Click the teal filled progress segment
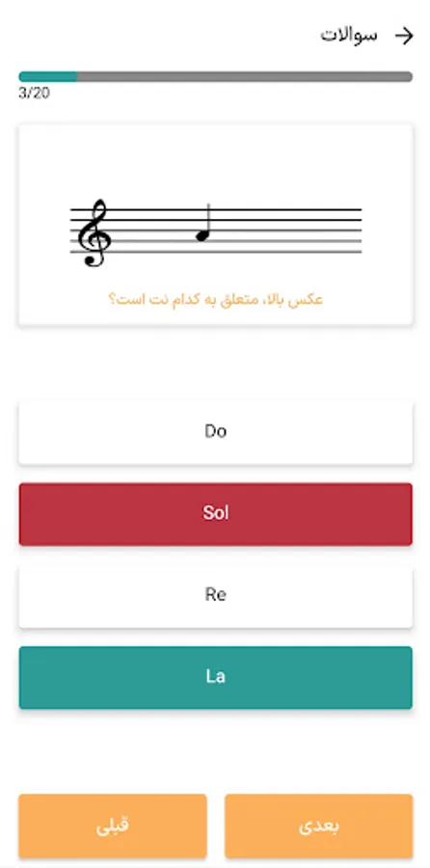The image size is (430, 868). pos(48,76)
